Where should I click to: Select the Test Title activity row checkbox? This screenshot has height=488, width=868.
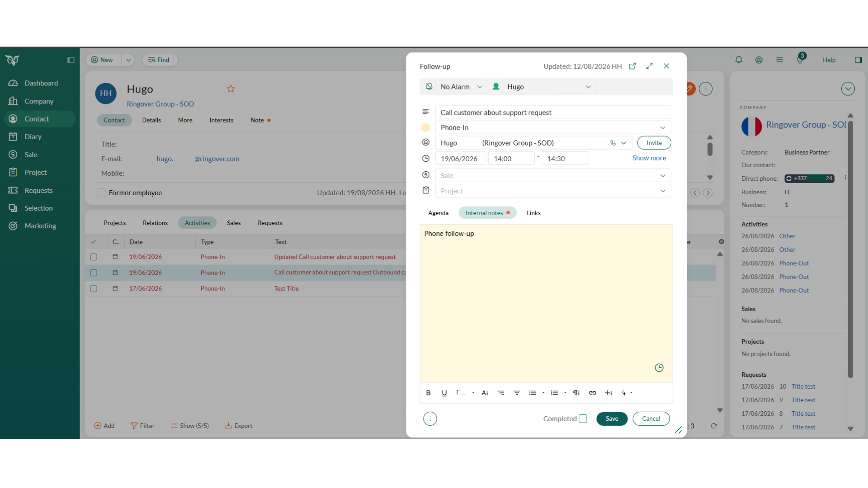pos(94,289)
